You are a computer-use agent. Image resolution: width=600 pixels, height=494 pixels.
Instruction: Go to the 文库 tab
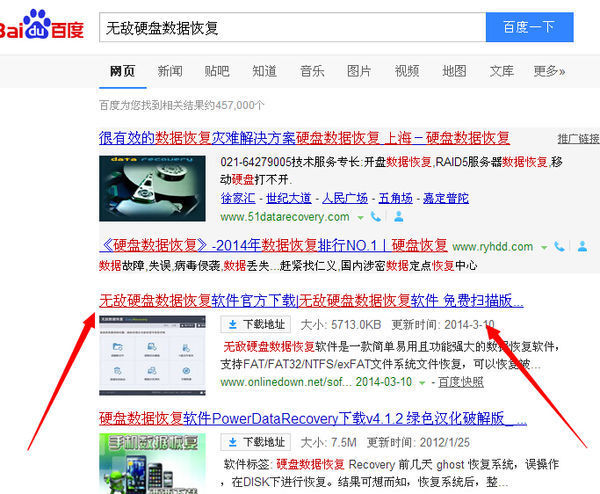click(502, 71)
